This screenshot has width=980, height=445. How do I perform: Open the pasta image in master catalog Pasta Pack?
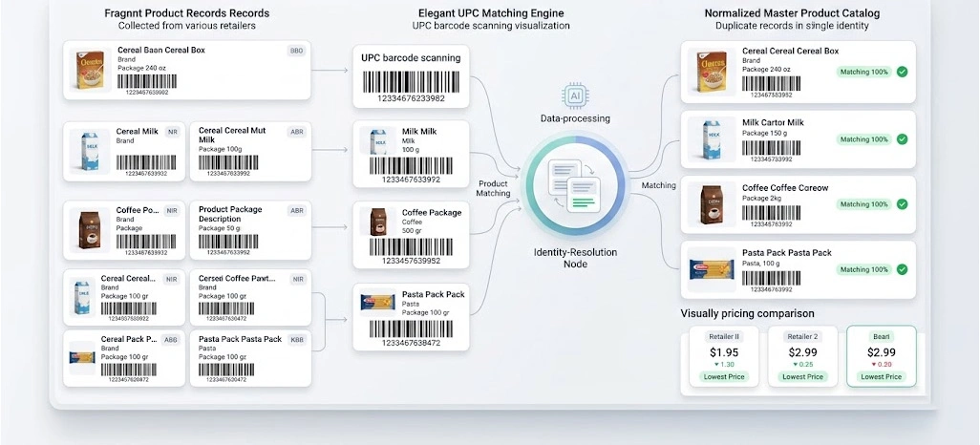(712, 269)
